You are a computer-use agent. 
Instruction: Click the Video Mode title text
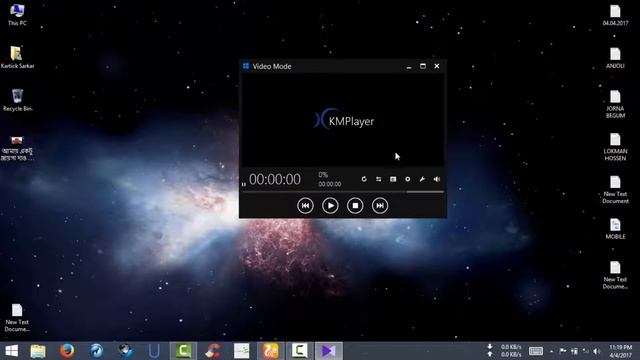[272, 66]
